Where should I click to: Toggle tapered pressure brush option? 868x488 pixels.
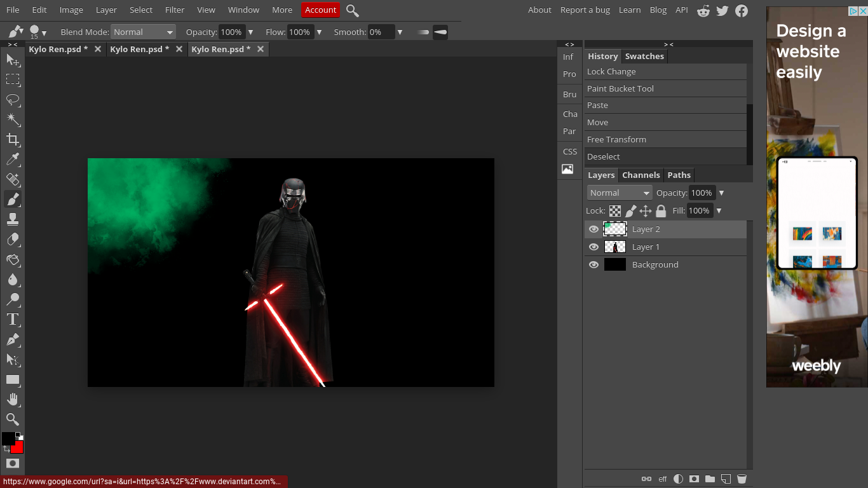[440, 32]
